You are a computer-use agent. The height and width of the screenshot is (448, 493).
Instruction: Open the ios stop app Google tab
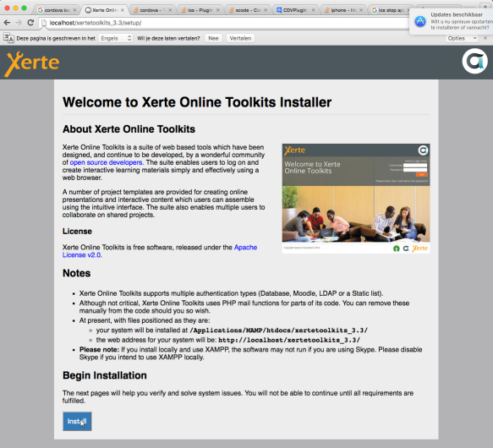390,10
